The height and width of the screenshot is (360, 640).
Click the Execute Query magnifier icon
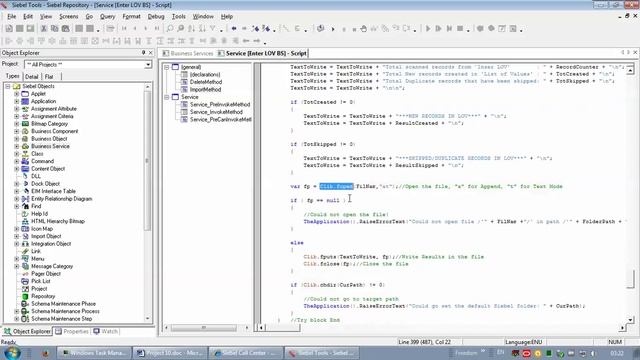[180, 29]
